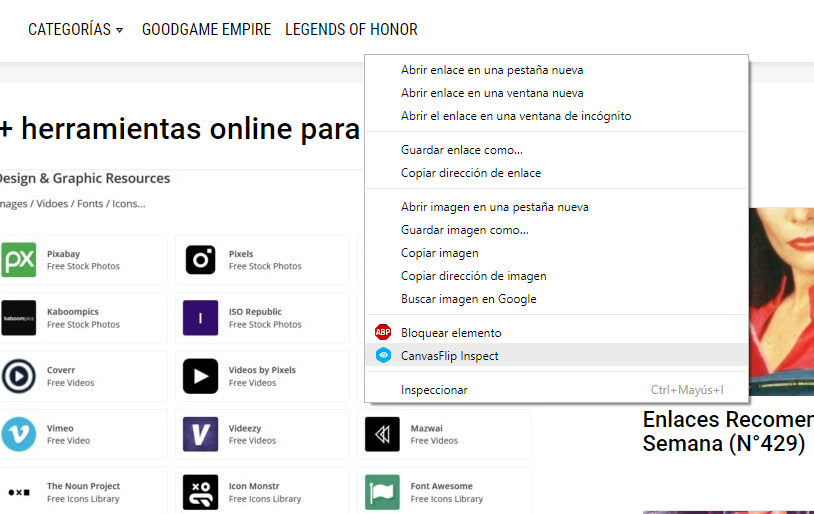Screen dimensions: 814x514
Task: Expand the CATEGORÍAS dropdown arrow
Action: point(119,30)
